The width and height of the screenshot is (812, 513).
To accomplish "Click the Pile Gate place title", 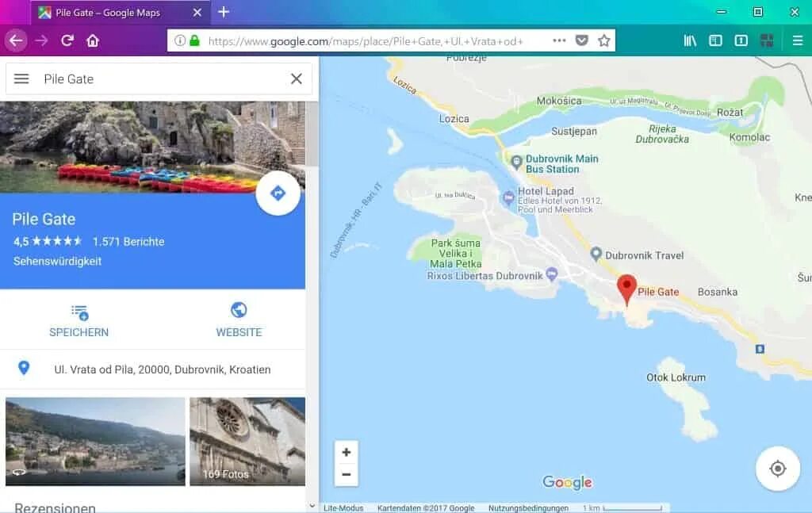I will tap(44, 219).
